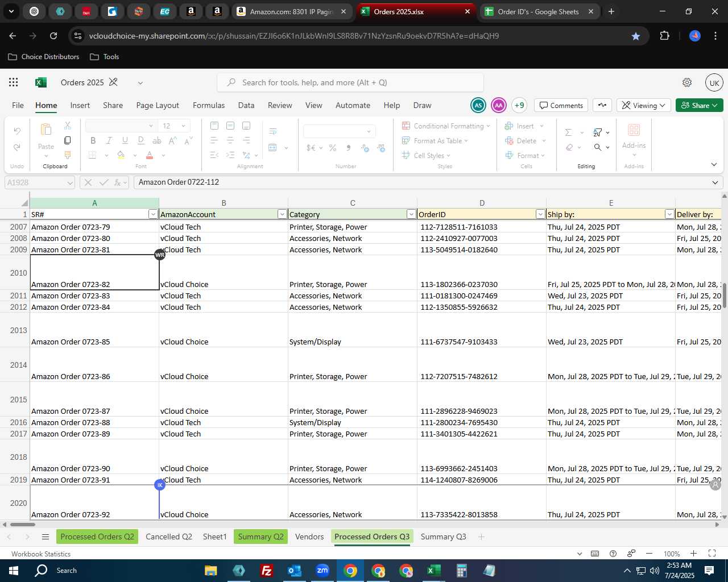Open the Comments pane button

561,105
